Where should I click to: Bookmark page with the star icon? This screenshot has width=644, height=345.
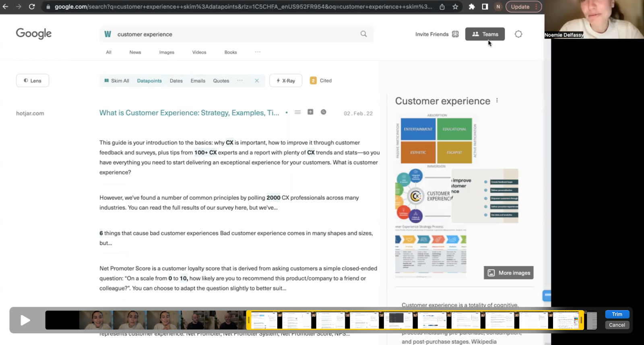[455, 7]
